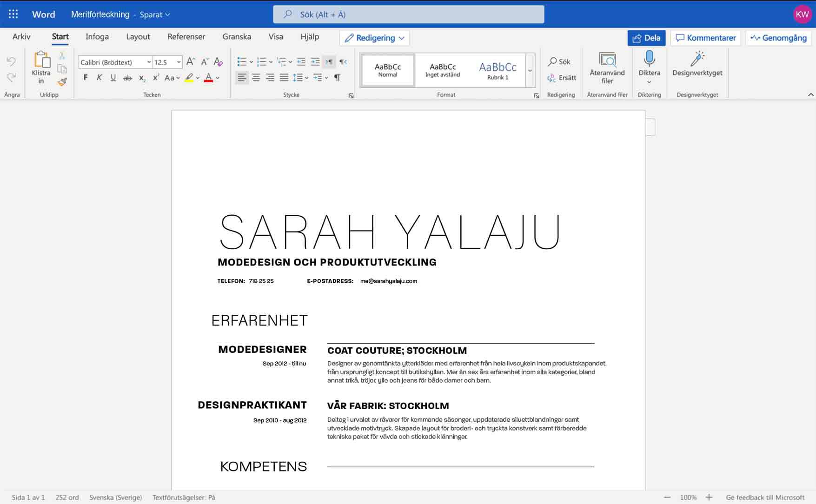The width and height of the screenshot is (816, 504).
Task: Open the Redigering mode dropdown
Action: point(374,38)
